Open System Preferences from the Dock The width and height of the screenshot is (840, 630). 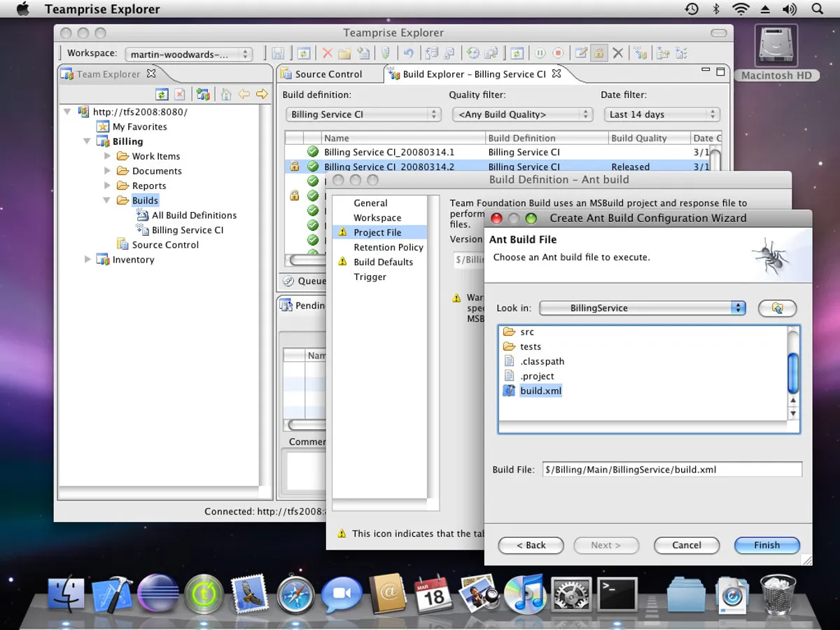pos(570,594)
